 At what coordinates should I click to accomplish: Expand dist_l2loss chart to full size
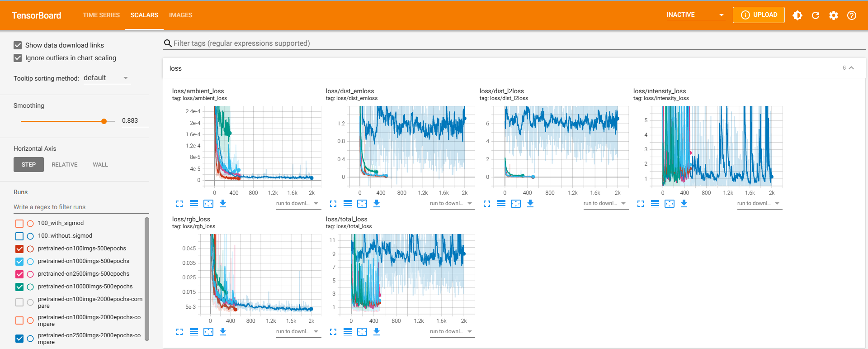tap(487, 204)
